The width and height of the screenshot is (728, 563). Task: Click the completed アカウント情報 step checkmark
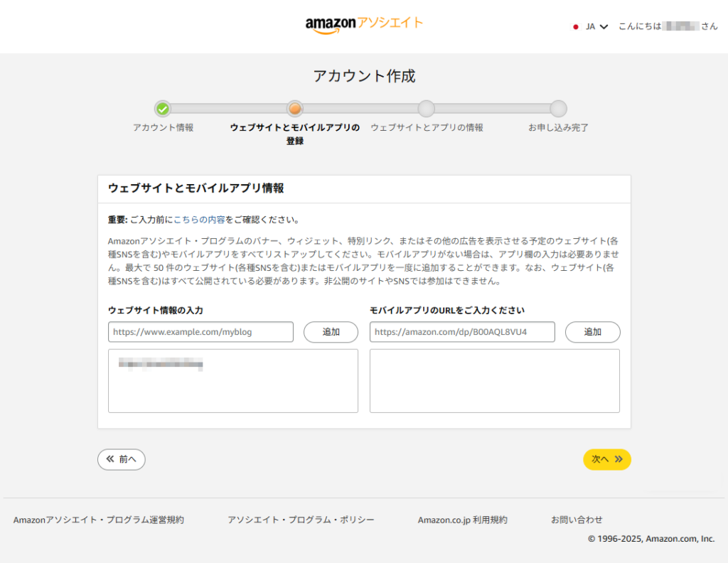[163, 109]
